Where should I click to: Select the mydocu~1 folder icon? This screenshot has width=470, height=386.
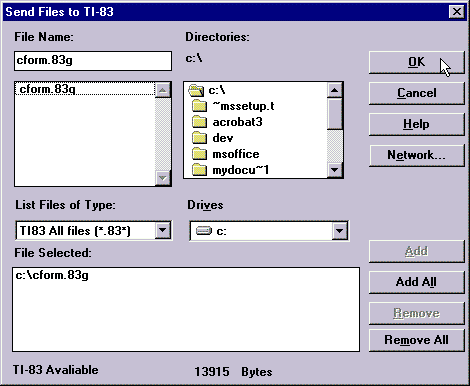(199, 170)
